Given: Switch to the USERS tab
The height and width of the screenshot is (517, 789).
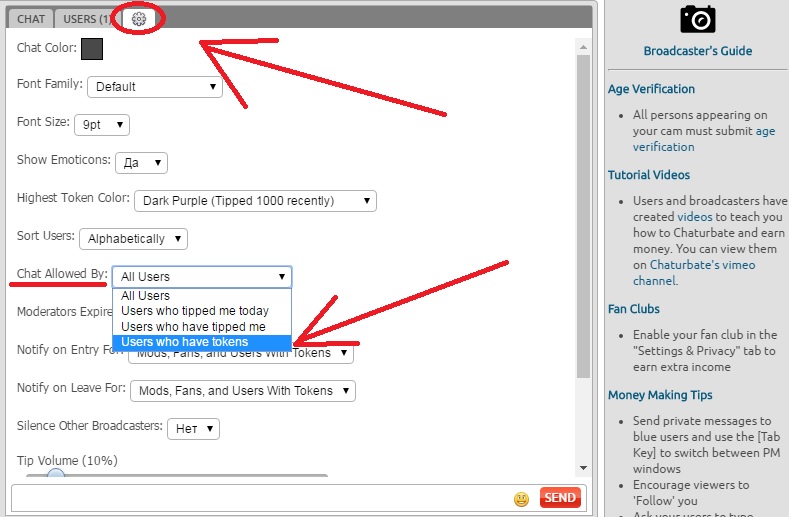Looking at the screenshot, I should click(x=87, y=19).
